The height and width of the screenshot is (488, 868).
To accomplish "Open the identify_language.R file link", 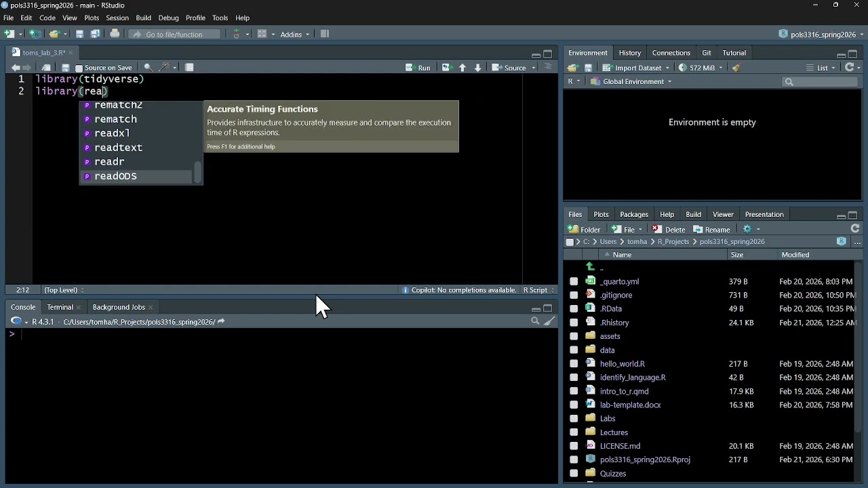I will [633, 378].
